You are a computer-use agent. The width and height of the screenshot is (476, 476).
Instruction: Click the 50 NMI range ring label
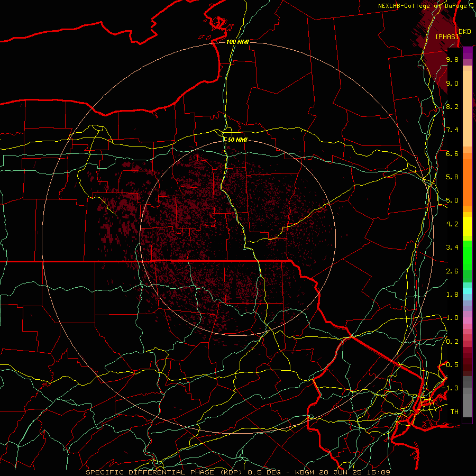coord(237,140)
